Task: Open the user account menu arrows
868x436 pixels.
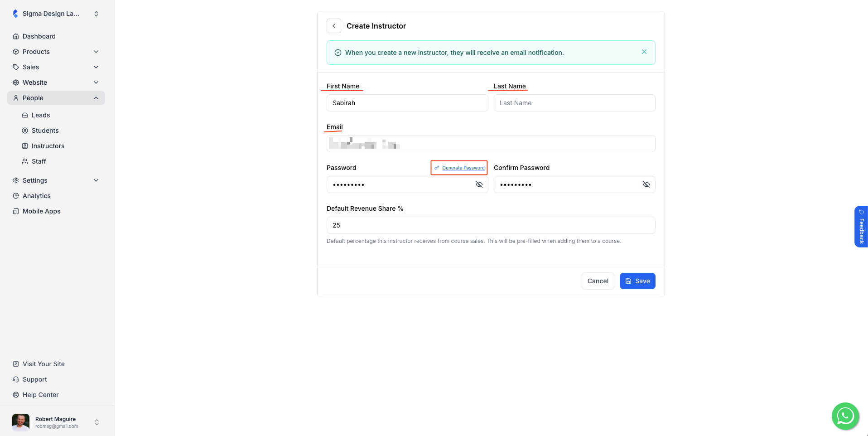Action: click(x=96, y=422)
